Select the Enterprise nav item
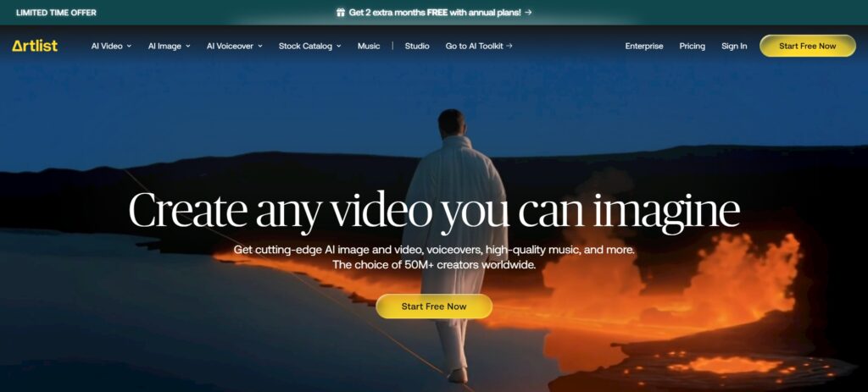Image resolution: width=868 pixels, height=392 pixels. click(x=644, y=46)
